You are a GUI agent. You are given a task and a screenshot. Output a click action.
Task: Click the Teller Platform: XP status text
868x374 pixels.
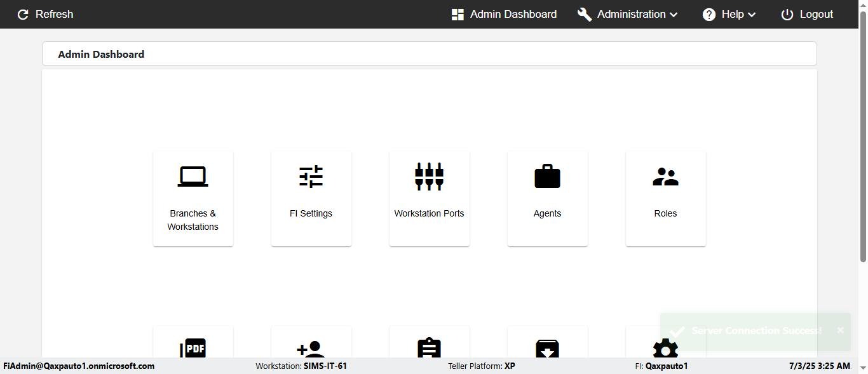click(x=482, y=366)
